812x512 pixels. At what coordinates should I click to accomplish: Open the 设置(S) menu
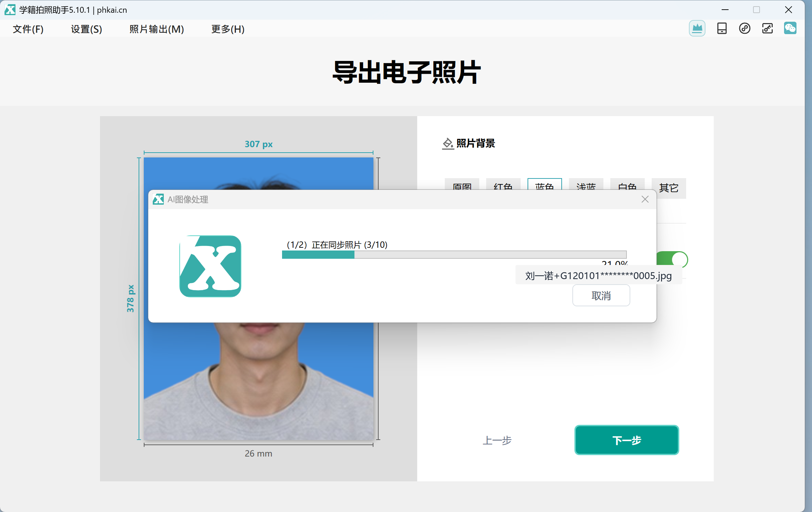(87, 29)
